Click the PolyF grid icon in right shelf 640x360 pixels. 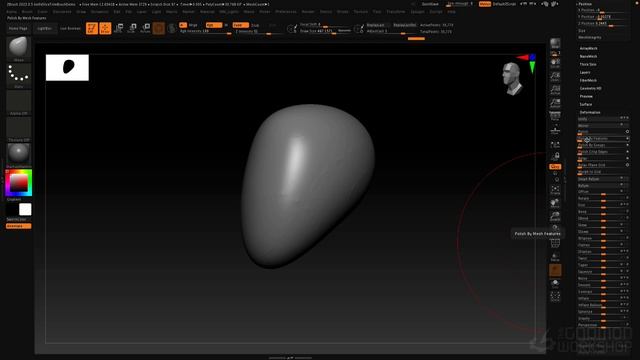pos(555,244)
